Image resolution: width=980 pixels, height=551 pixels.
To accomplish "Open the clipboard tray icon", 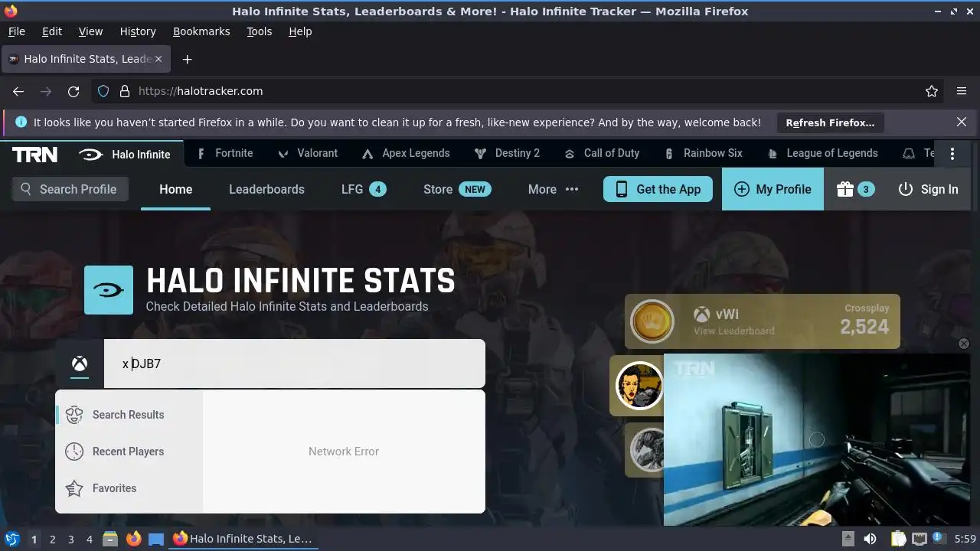I will [899, 539].
